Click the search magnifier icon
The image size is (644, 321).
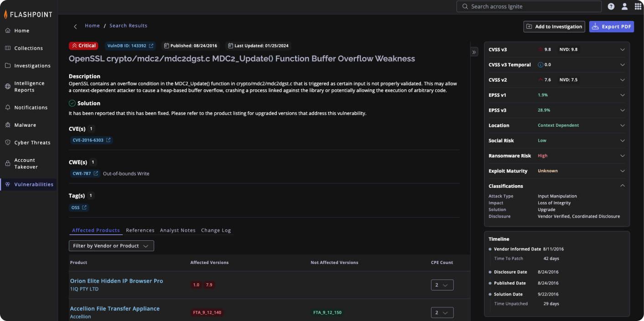pyautogui.click(x=465, y=6)
